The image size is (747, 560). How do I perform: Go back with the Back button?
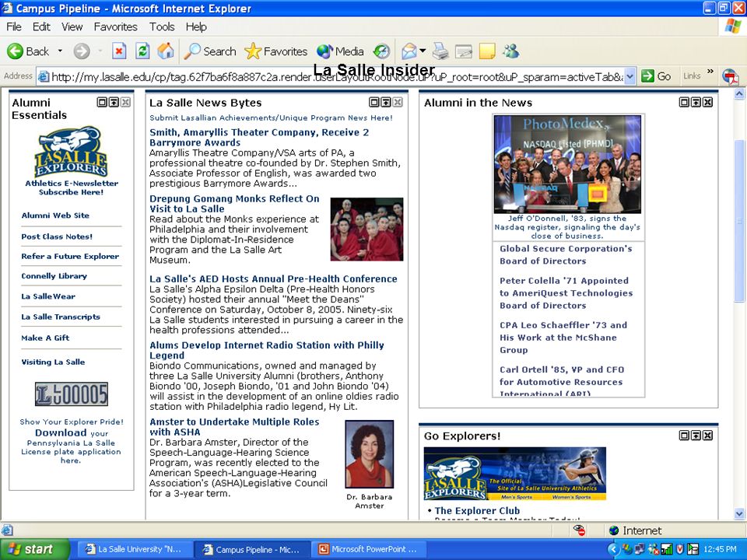[x=29, y=51]
